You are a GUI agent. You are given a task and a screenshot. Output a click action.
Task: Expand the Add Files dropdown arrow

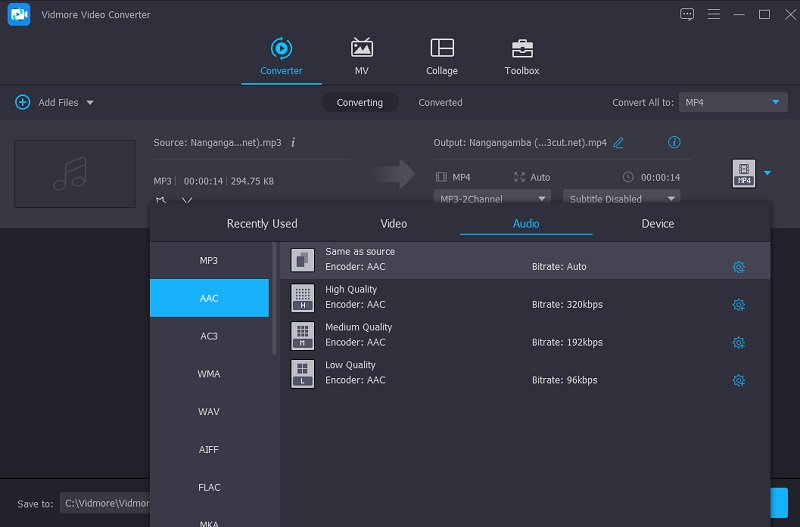coord(90,103)
